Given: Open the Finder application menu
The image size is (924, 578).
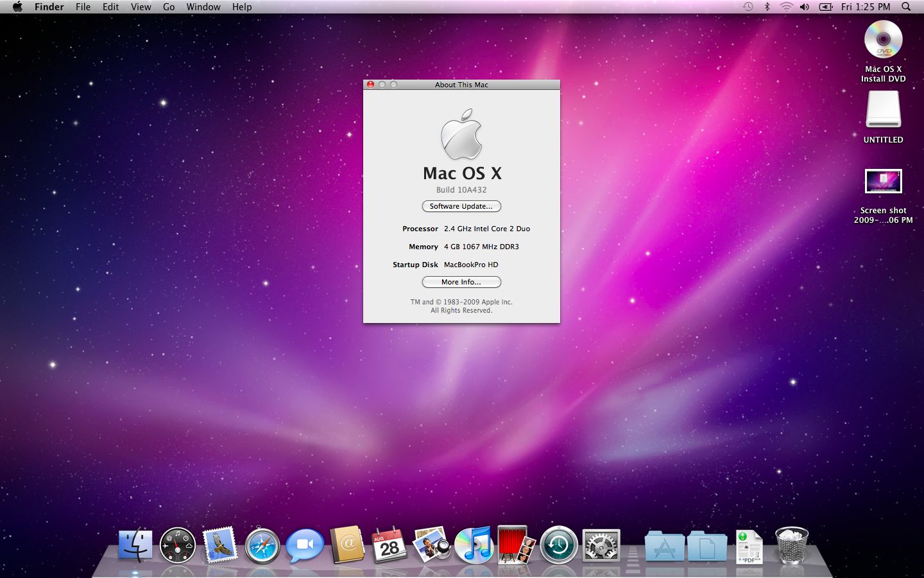Looking at the screenshot, I should [x=49, y=7].
